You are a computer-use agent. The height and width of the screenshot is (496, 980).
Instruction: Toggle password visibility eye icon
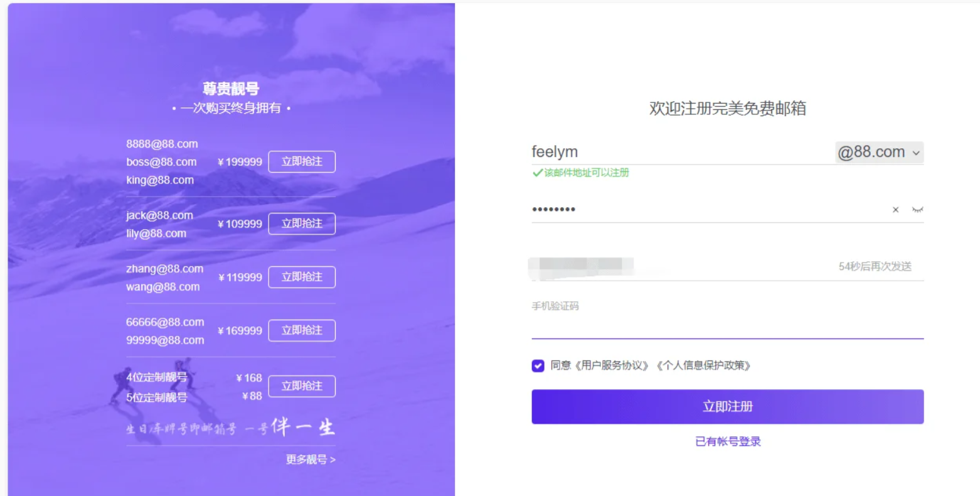click(x=917, y=210)
